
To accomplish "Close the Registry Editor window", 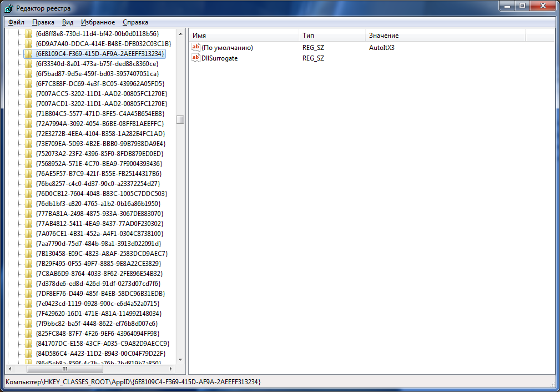I will click(543, 6).
